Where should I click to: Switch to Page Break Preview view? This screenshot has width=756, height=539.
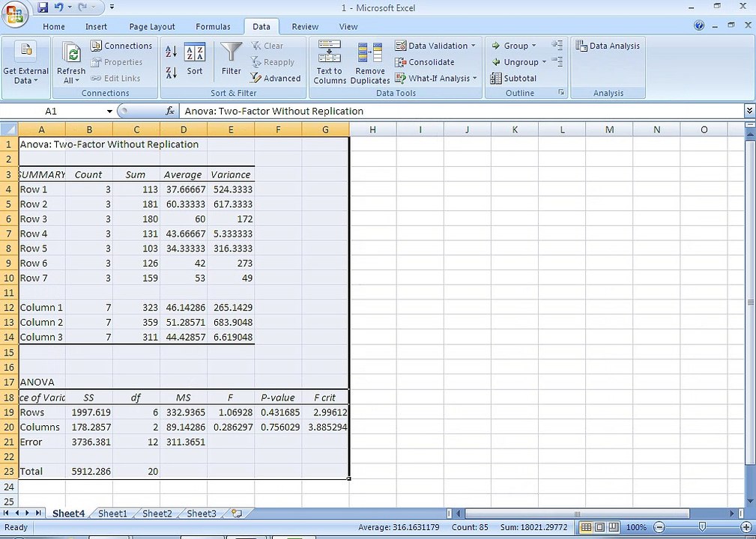(615, 527)
